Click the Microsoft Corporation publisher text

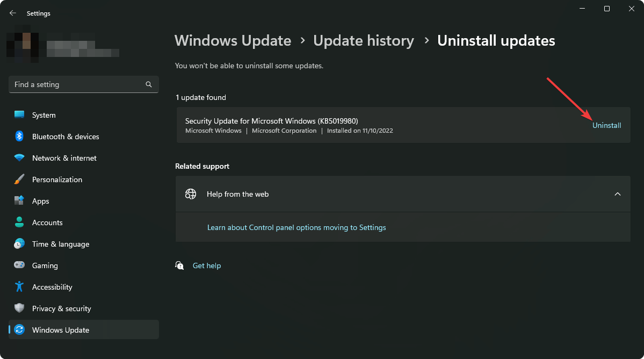pyautogui.click(x=284, y=131)
